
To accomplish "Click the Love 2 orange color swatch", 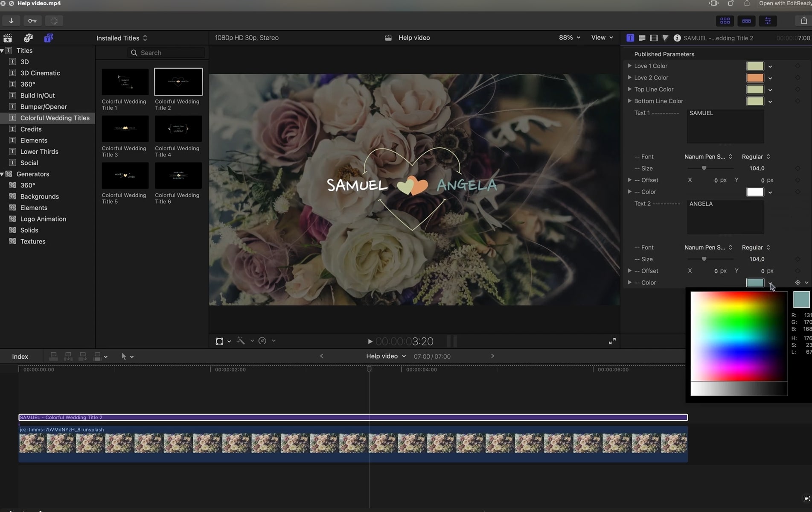I will 754,78.
